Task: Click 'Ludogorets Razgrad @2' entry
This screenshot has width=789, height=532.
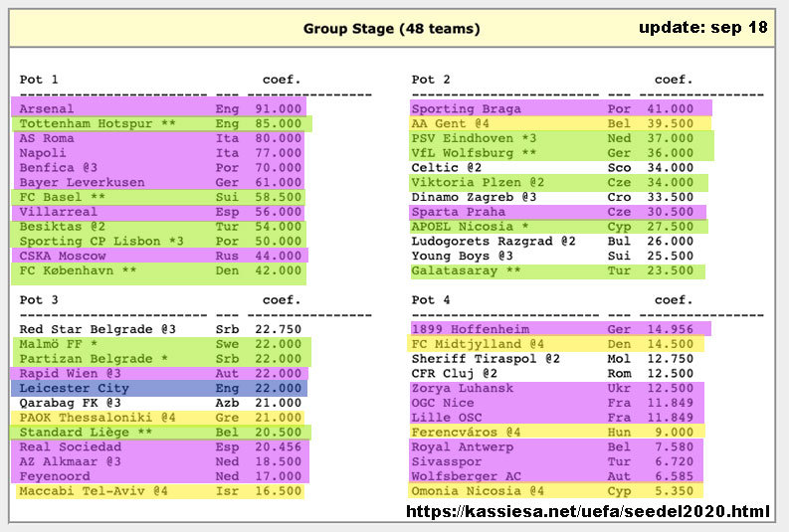Action: coord(493,241)
